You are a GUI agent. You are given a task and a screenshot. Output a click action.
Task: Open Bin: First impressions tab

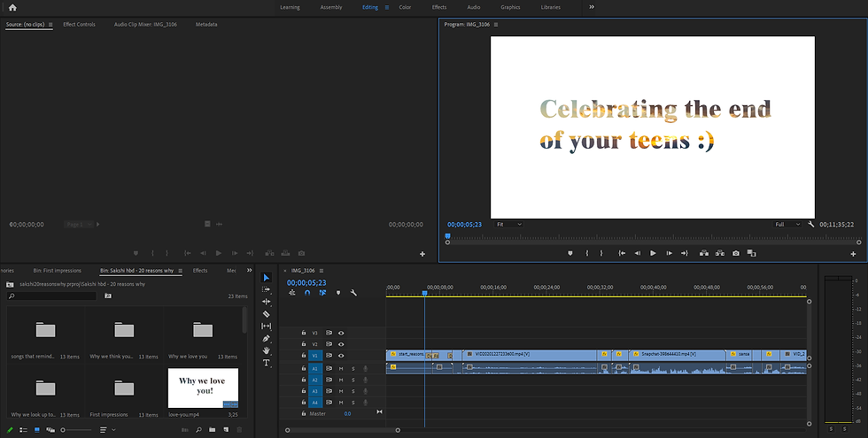point(57,271)
